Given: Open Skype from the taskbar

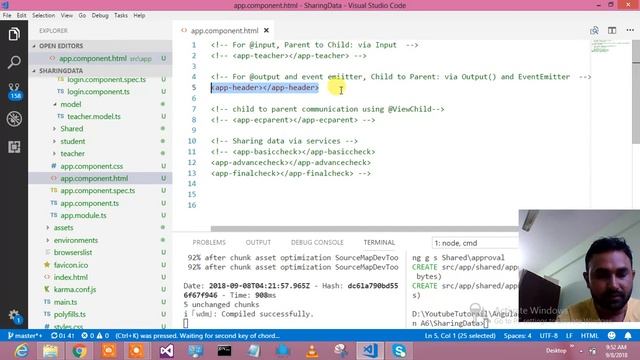Looking at the screenshot, I should click(399, 351).
